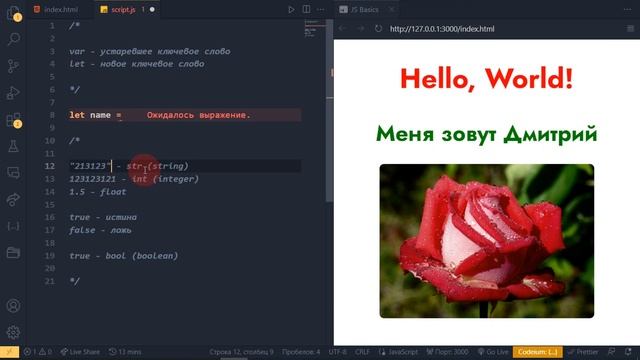Click the remote window indicator in status bar

[x=9, y=352]
